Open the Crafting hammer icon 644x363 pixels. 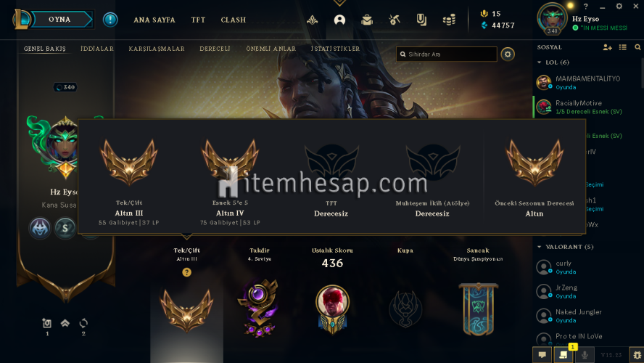(x=395, y=20)
